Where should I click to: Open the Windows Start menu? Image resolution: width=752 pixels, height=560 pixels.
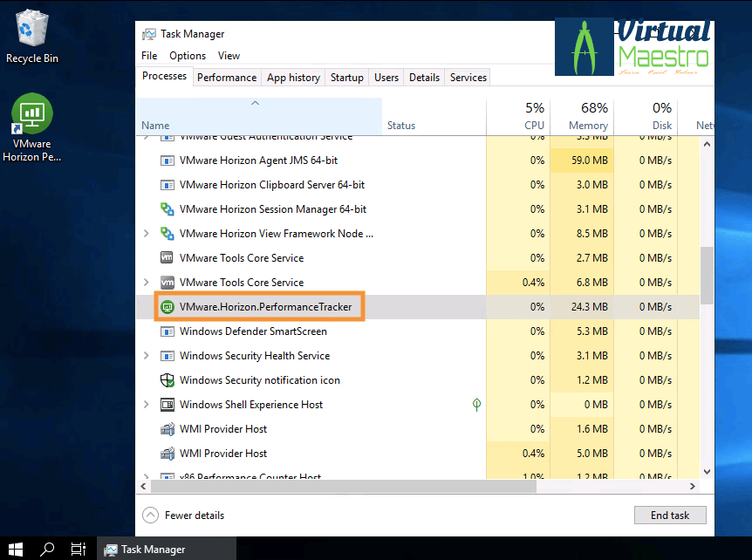point(16,549)
